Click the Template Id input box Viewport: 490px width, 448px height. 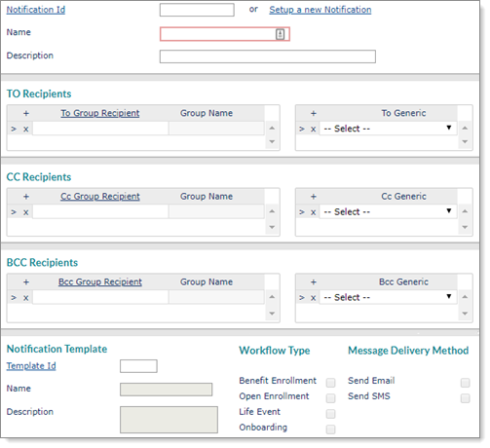(138, 366)
